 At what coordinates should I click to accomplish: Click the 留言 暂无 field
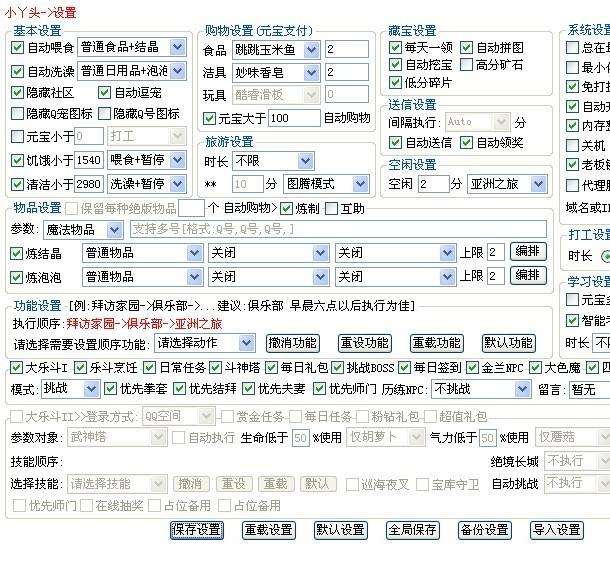click(x=589, y=389)
